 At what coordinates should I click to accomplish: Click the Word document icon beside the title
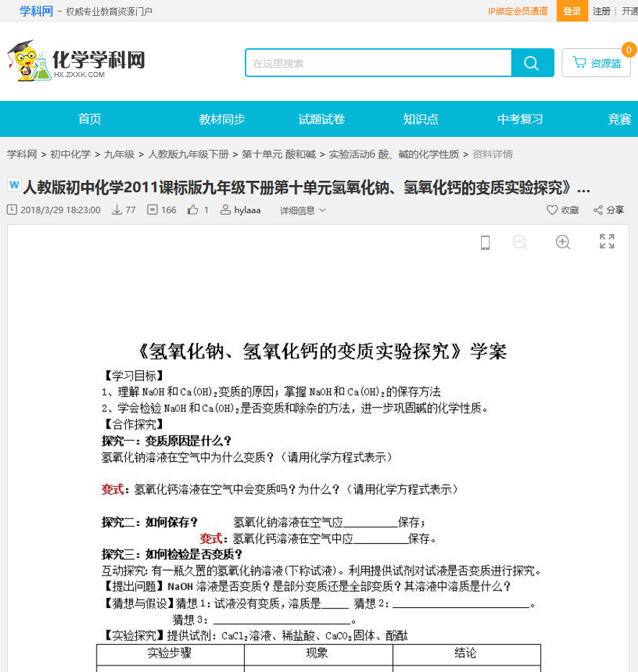pos(13,187)
